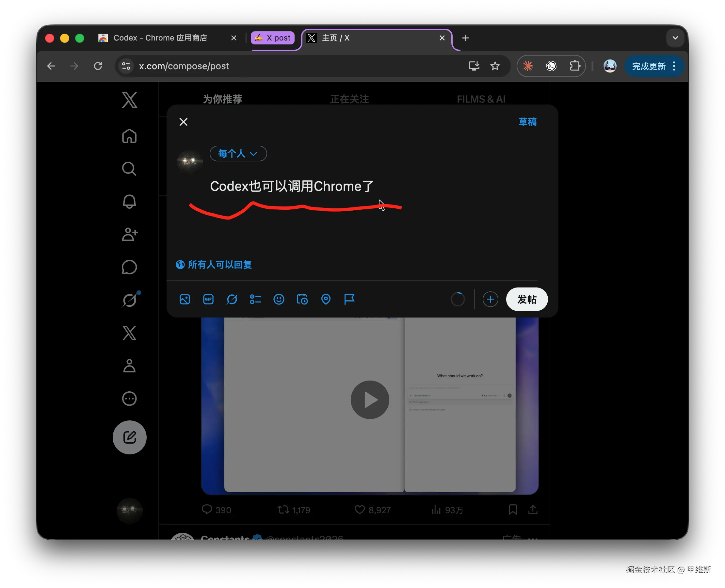Go forward in browser history
Viewport: 725px width, 588px height.
click(x=74, y=66)
